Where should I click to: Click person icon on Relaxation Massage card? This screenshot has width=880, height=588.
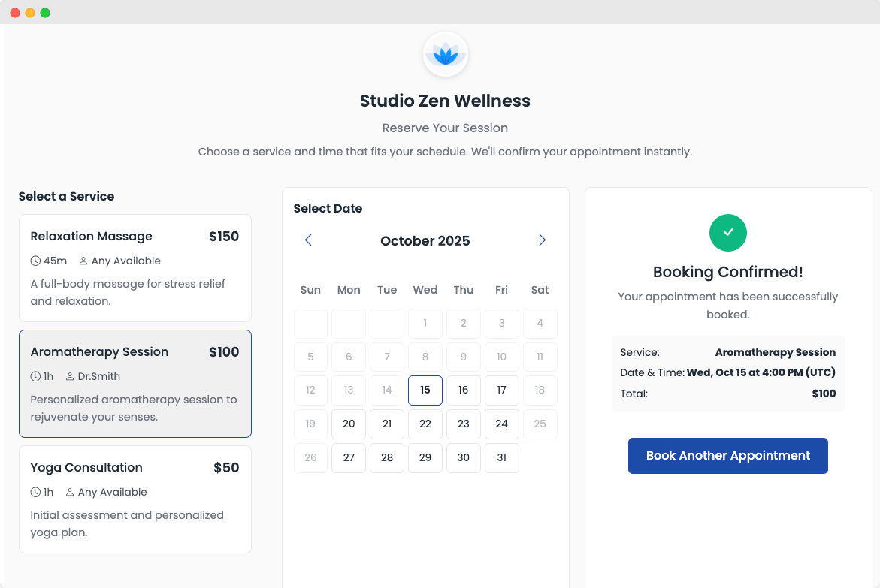tap(83, 261)
